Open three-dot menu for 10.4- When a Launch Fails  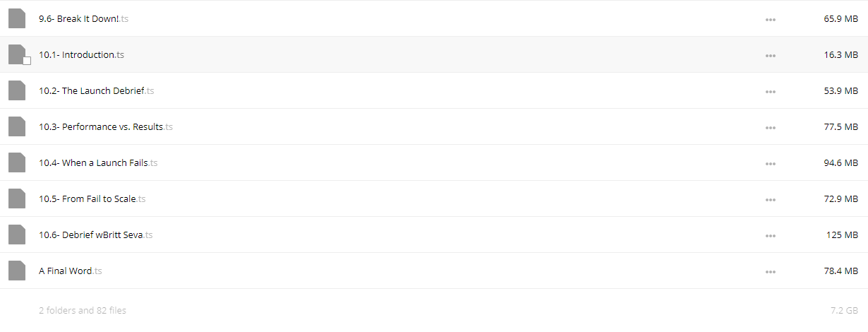[771, 163]
